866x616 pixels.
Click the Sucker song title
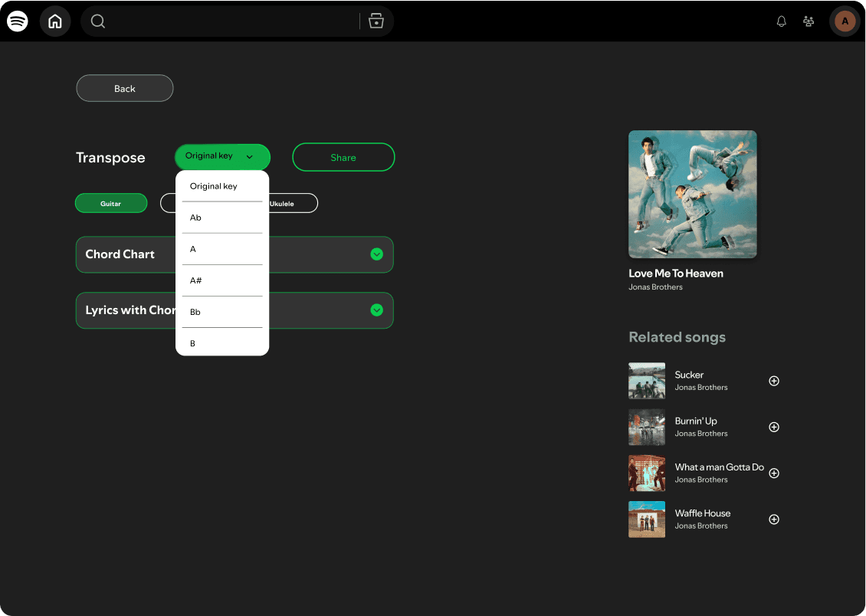[x=689, y=375]
